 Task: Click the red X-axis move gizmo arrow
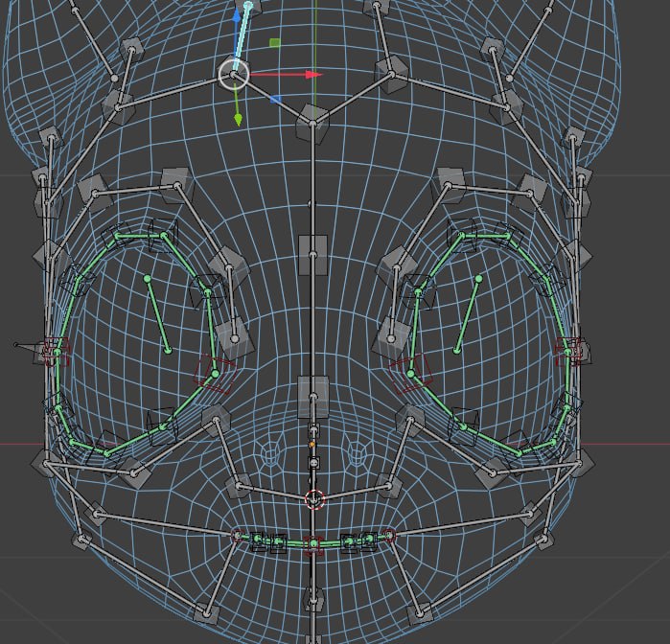314,75
